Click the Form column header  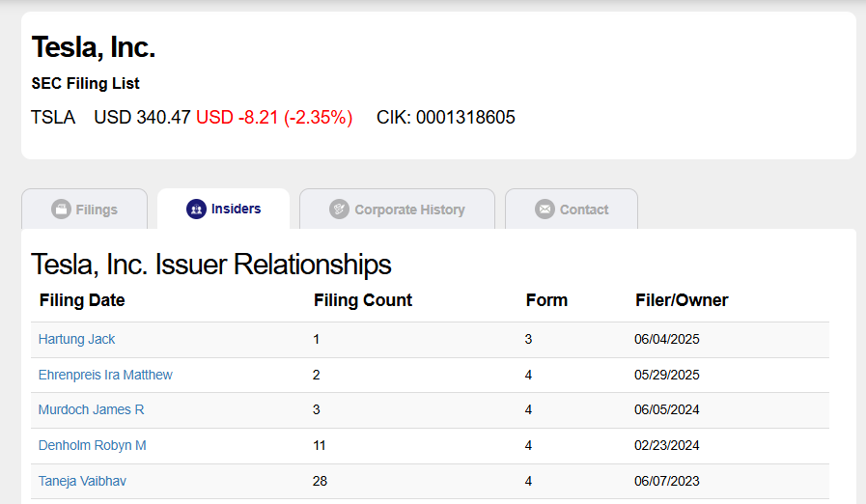546,300
